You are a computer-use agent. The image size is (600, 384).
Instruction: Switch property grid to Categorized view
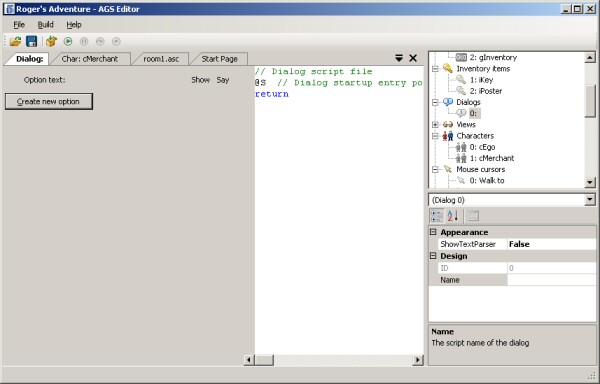click(x=437, y=216)
